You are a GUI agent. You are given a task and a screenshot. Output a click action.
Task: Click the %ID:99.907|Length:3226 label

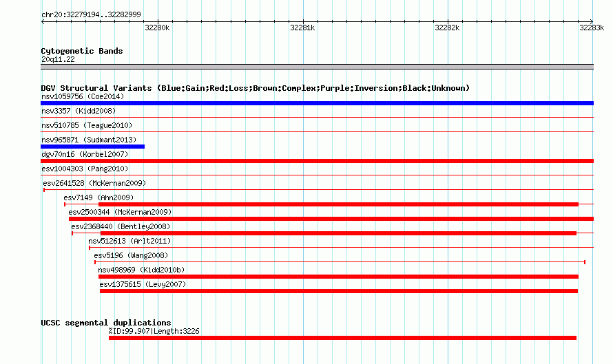154,331
